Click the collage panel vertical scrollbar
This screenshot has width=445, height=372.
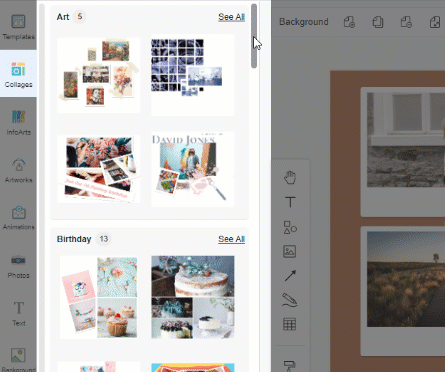point(254,36)
